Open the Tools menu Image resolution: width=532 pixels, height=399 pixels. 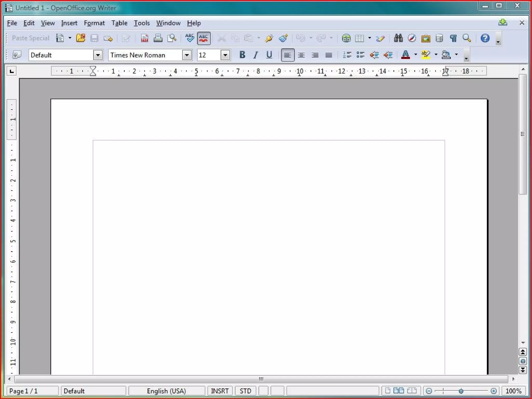(x=142, y=23)
